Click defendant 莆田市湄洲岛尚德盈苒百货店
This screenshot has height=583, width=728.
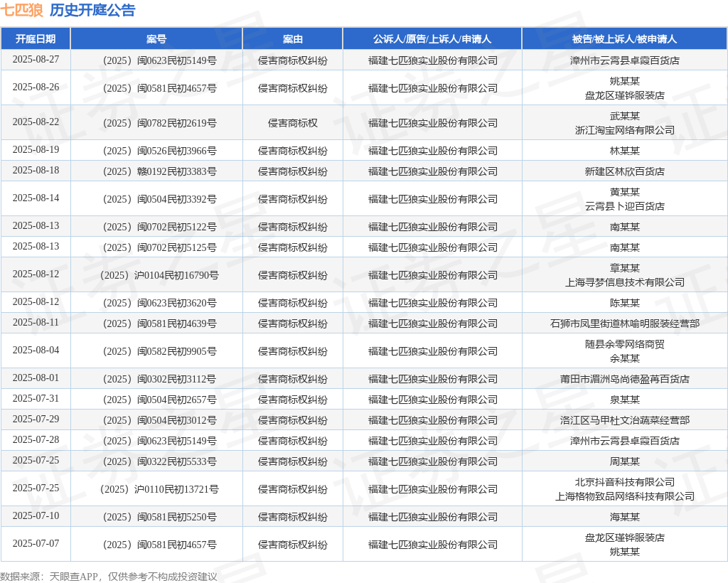(624, 379)
